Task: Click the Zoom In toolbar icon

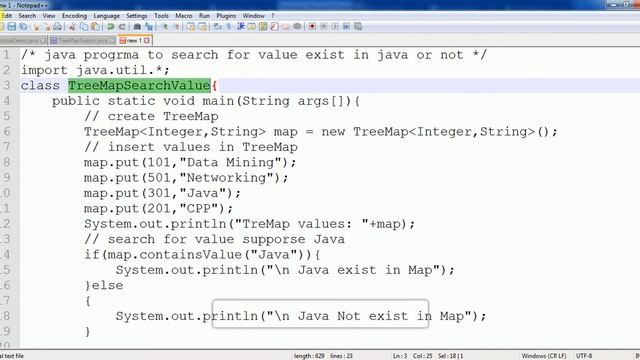Action: [165, 27]
